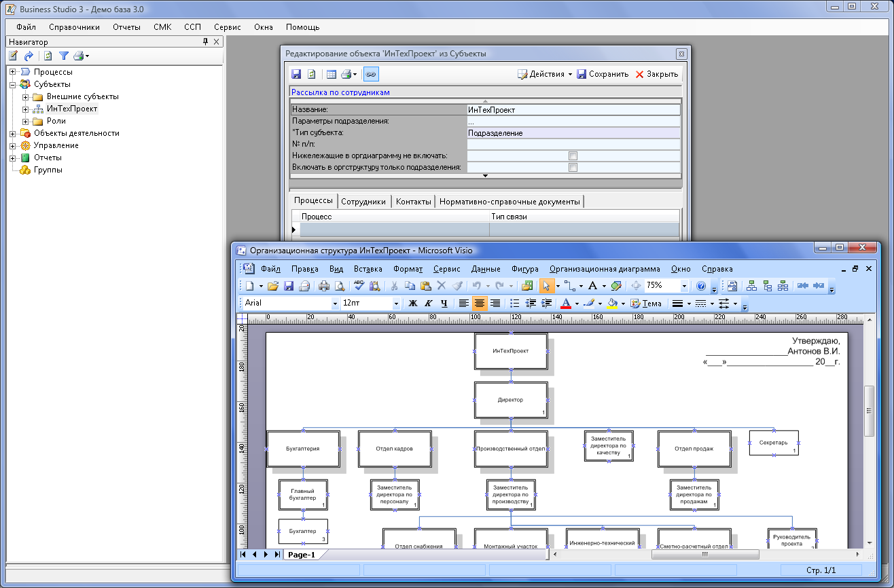Click the Navigator edit object icon

tap(13, 56)
